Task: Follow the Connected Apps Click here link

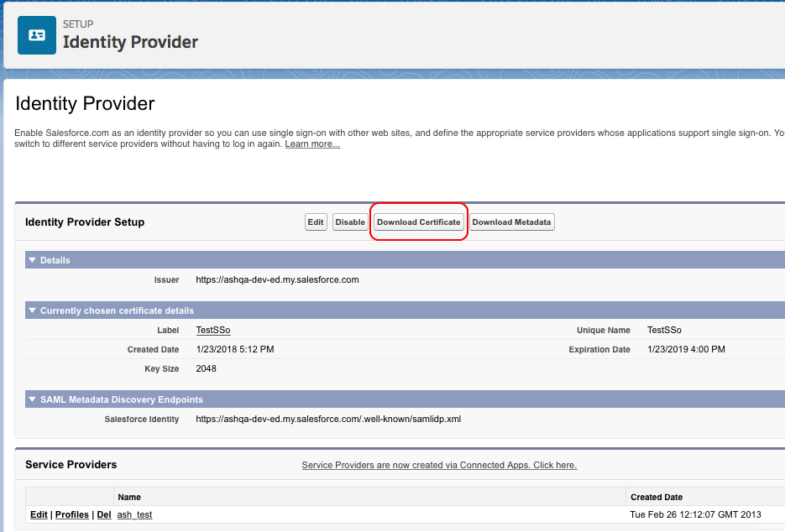Action: coord(439,465)
